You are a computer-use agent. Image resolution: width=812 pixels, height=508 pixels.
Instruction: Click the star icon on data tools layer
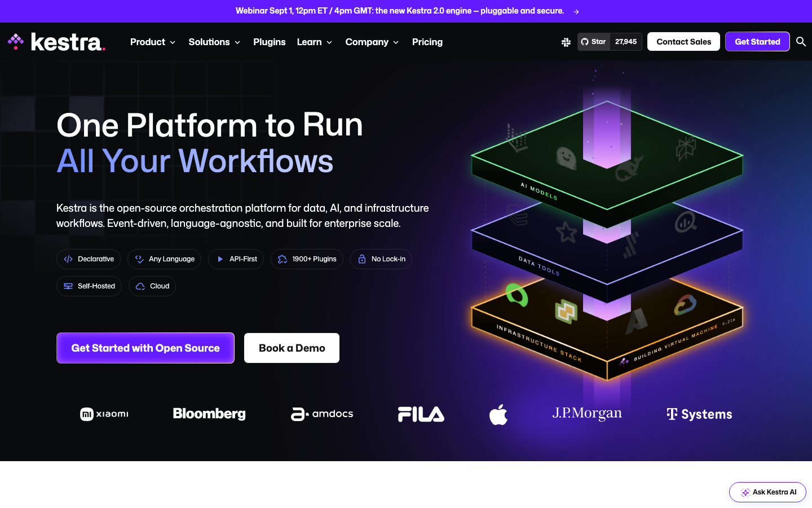566,232
